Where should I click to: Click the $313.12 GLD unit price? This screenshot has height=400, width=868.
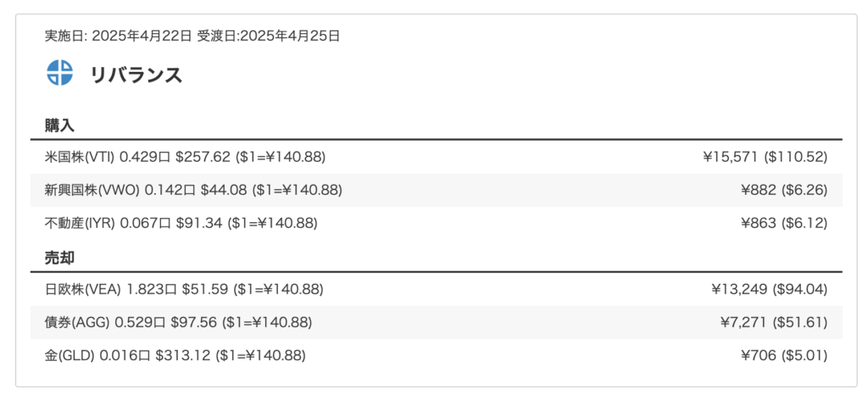click(x=183, y=355)
